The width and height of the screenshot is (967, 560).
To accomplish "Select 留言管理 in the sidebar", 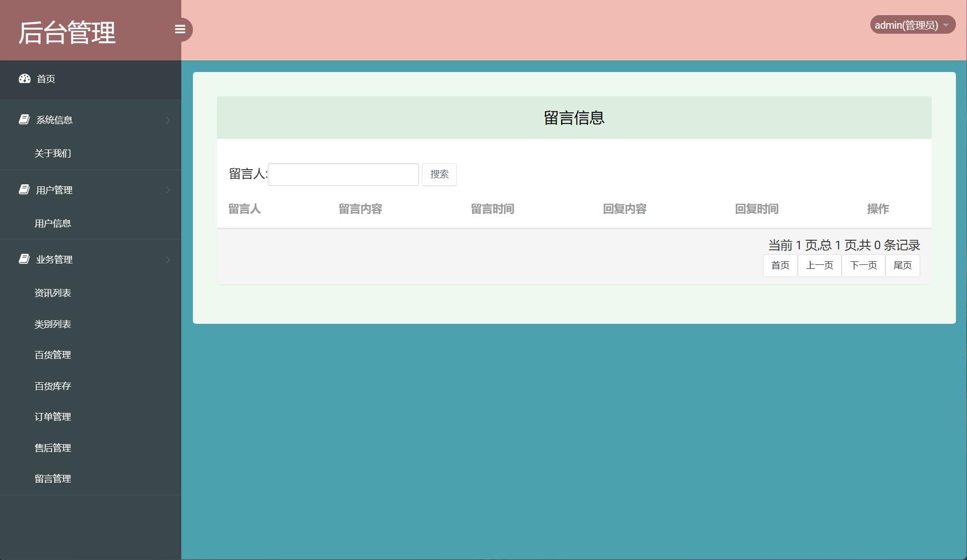I will click(52, 478).
